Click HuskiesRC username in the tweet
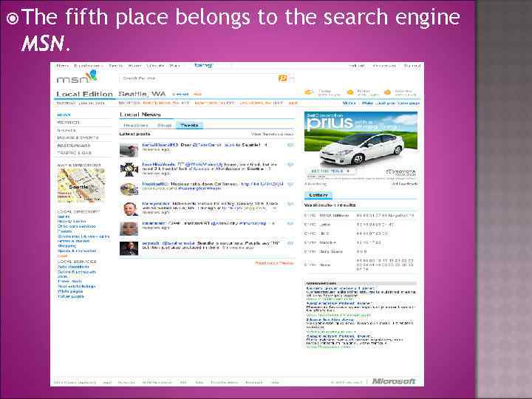 pyautogui.click(x=155, y=184)
